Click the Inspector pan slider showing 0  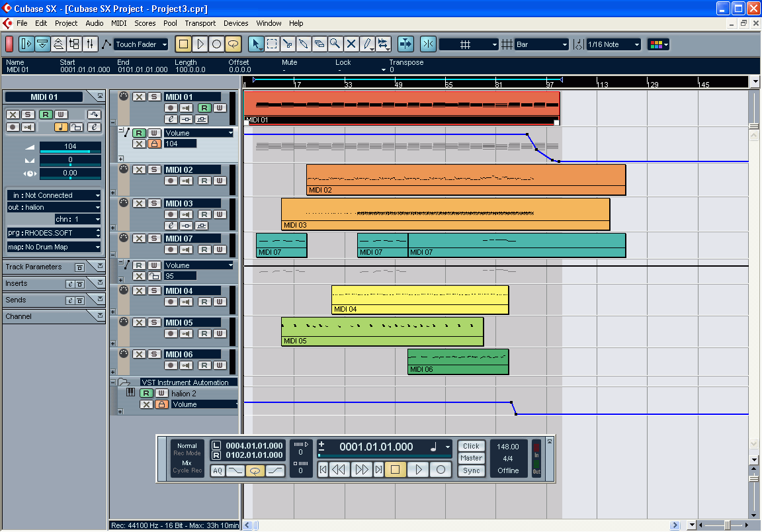click(71, 160)
